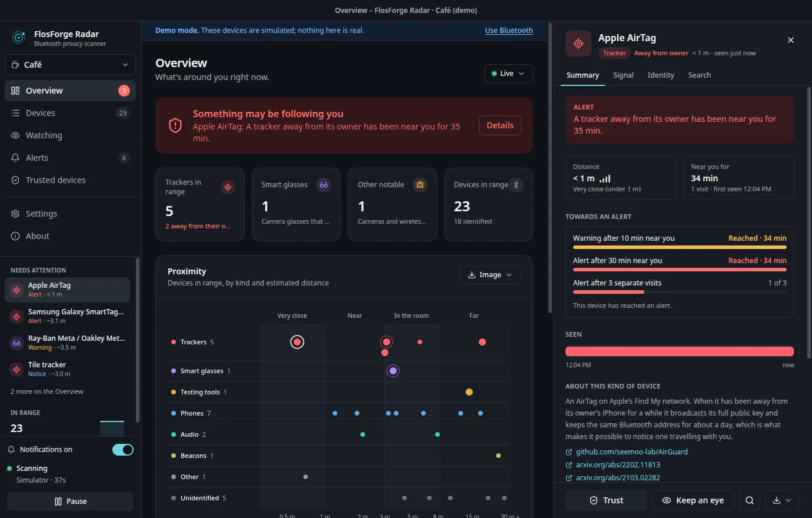Click the FlosForge Radar logo icon
812x518 pixels.
click(19, 38)
